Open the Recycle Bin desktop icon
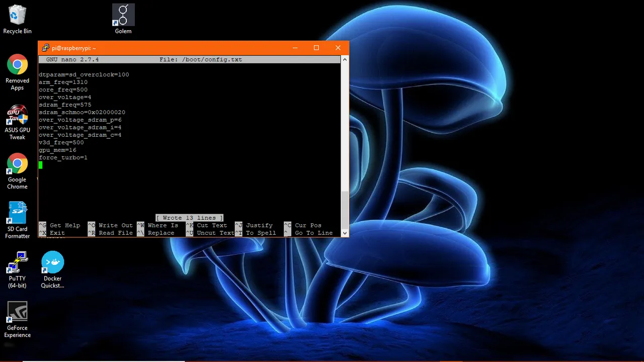The image size is (644, 362). [17, 20]
